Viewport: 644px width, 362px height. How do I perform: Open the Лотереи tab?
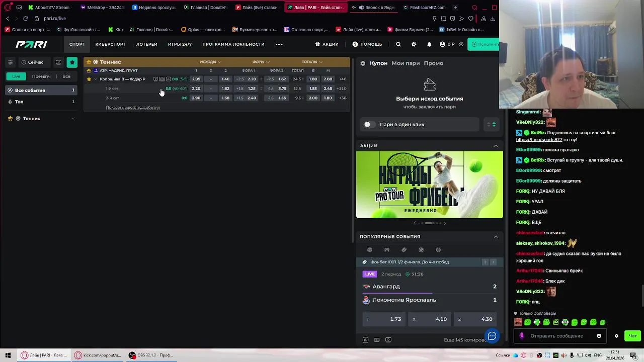tap(146, 44)
